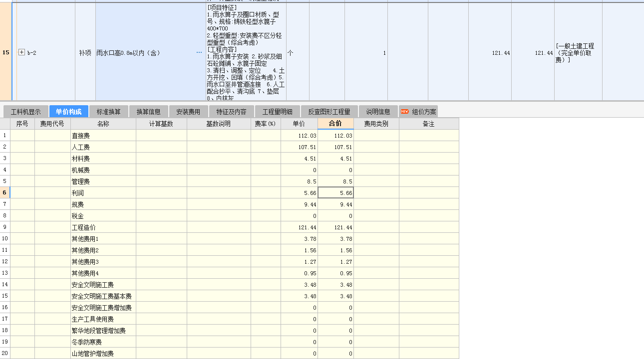Switch to 安装费用 tab
The width and height of the screenshot is (644, 359).
tap(188, 112)
